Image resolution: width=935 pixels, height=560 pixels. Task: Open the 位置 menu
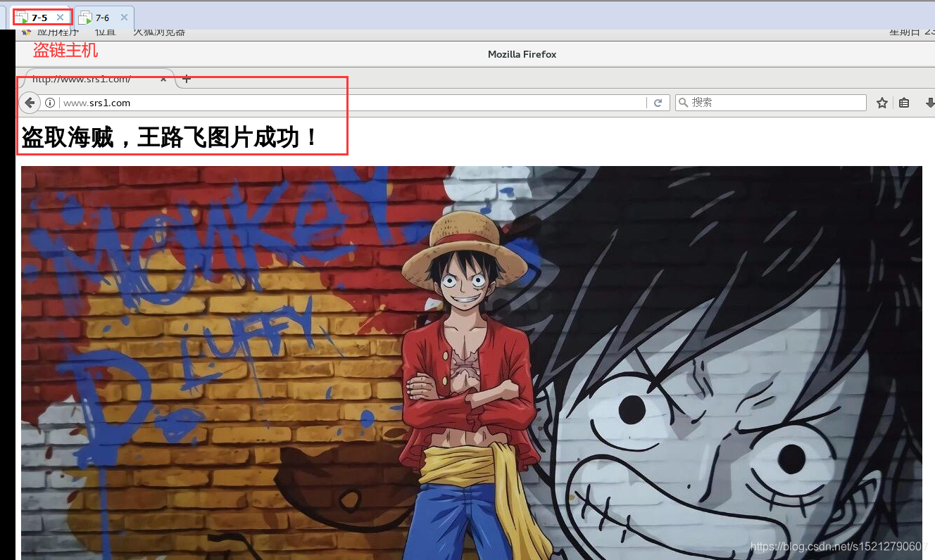(x=106, y=32)
